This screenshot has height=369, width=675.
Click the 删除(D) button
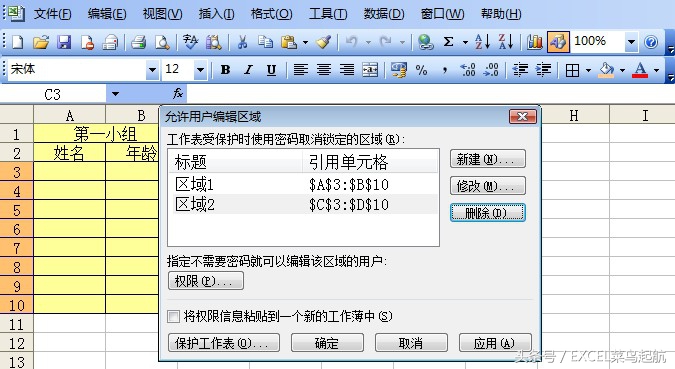point(488,212)
